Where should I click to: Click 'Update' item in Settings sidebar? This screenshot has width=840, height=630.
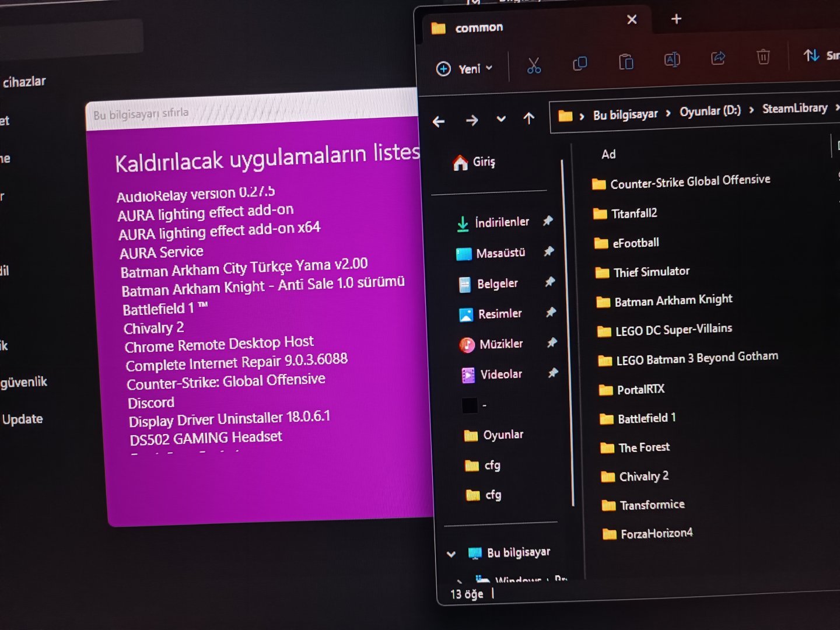click(x=23, y=419)
